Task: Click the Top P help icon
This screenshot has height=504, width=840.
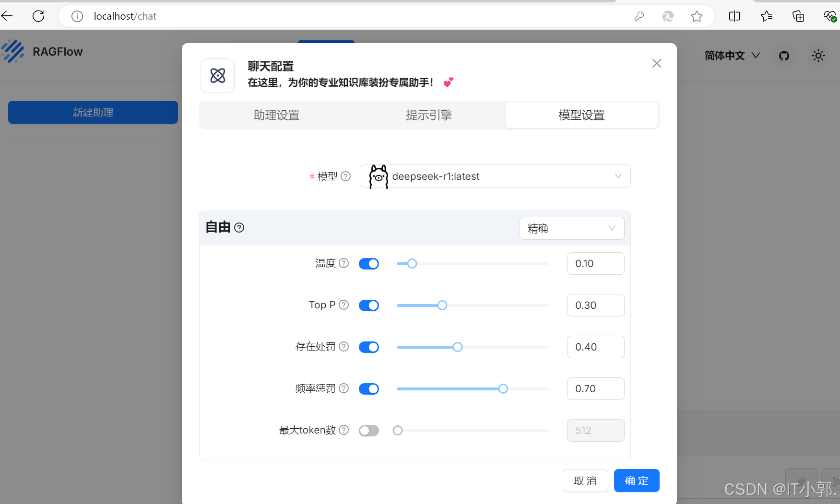Action: (343, 305)
